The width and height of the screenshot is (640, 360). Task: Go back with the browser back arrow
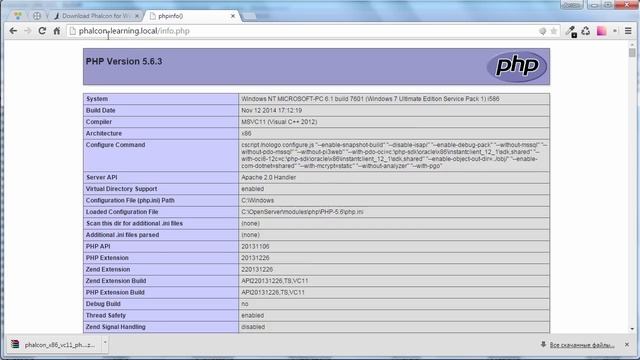click(13, 31)
